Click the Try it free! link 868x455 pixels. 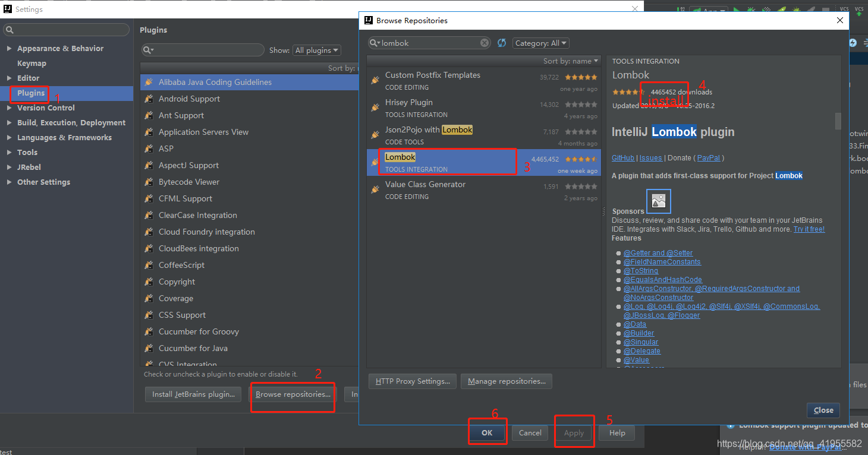tap(809, 229)
